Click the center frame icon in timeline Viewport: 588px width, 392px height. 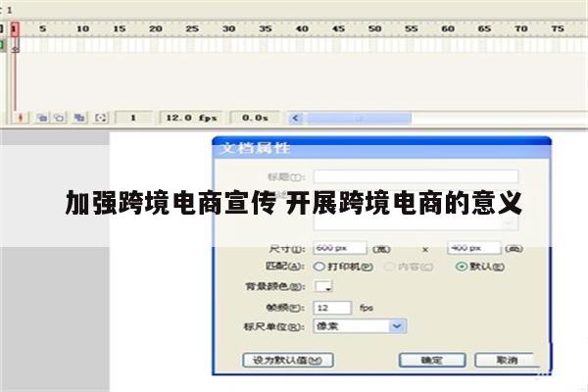[x=21, y=118]
